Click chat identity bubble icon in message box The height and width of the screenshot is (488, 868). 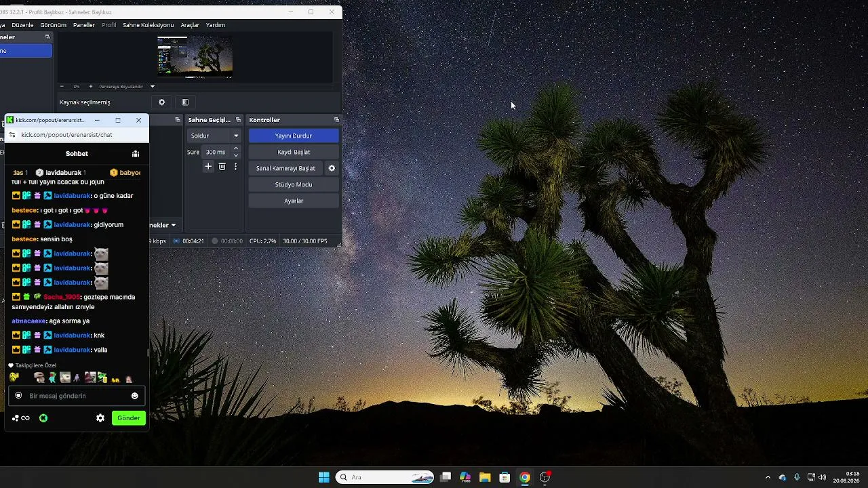tap(18, 396)
